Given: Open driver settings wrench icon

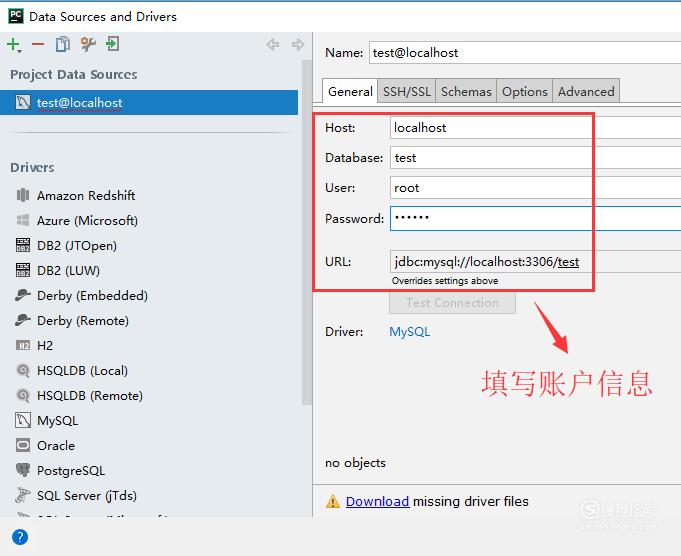Looking at the screenshot, I should pos(88,44).
